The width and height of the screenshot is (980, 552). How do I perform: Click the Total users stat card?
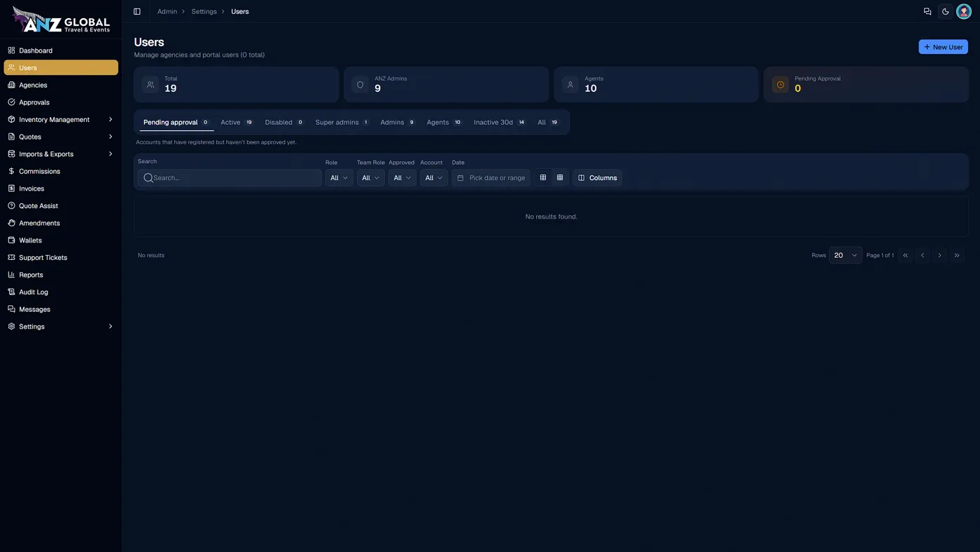click(x=236, y=85)
